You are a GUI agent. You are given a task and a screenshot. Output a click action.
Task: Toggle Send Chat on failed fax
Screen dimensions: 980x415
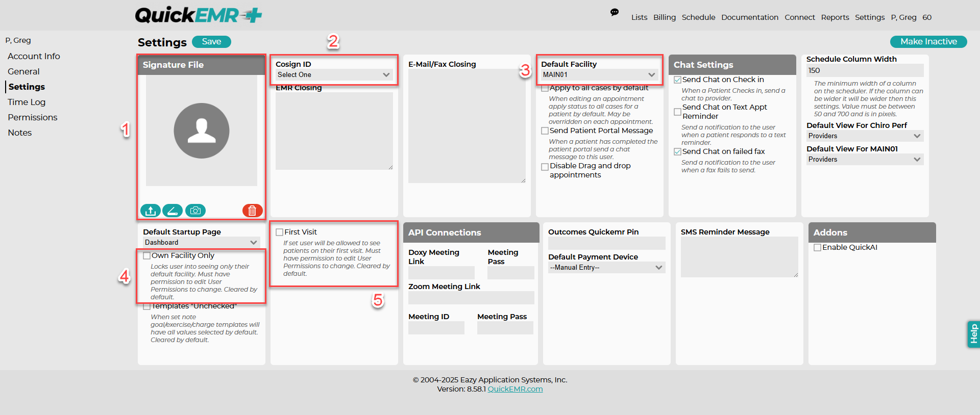[x=677, y=152]
